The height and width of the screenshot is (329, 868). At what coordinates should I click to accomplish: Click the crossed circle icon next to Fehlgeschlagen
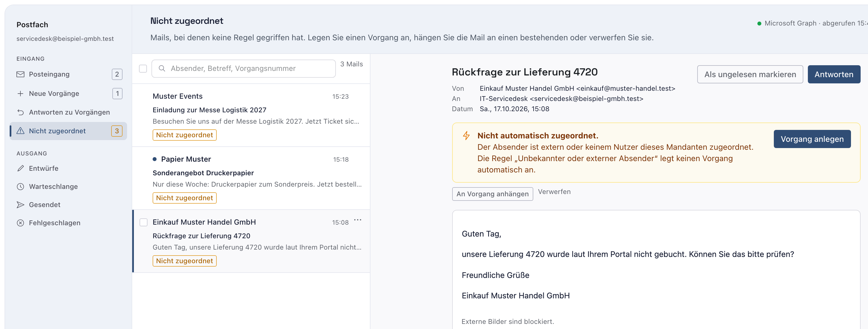pyautogui.click(x=20, y=223)
